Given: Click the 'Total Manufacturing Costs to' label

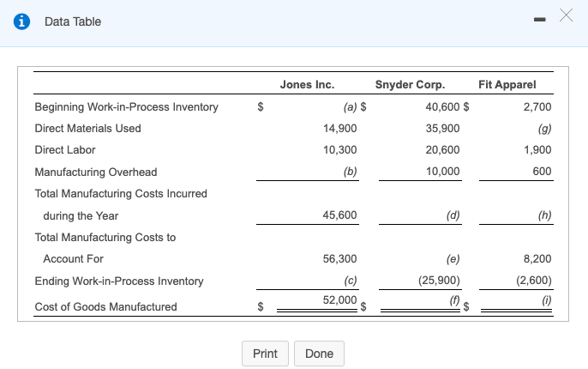Looking at the screenshot, I should [x=105, y=237].
